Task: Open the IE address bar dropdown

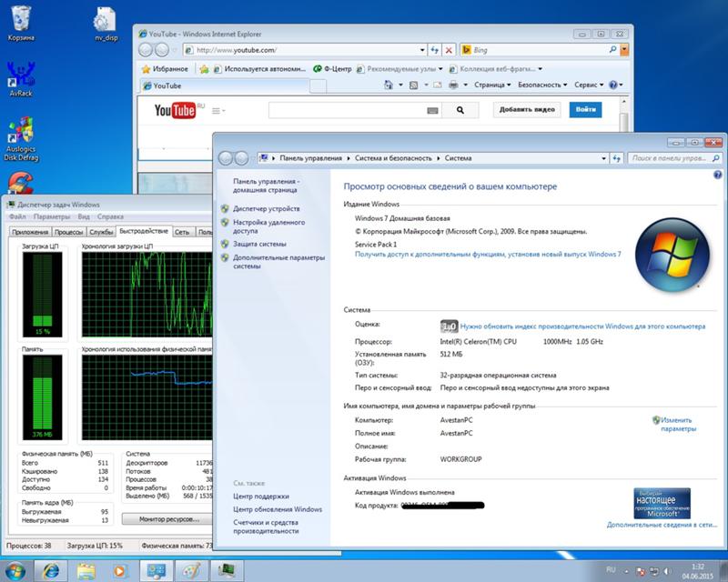Action: 422,50
